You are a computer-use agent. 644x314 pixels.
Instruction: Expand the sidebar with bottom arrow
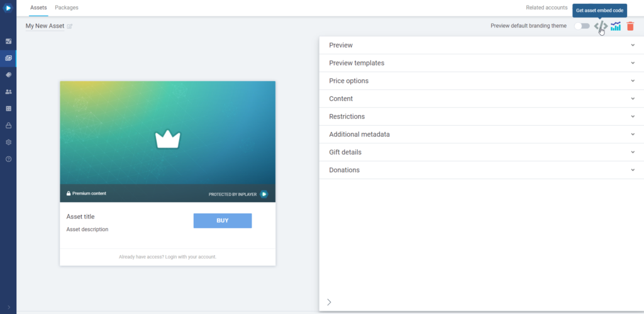[9, 307]
